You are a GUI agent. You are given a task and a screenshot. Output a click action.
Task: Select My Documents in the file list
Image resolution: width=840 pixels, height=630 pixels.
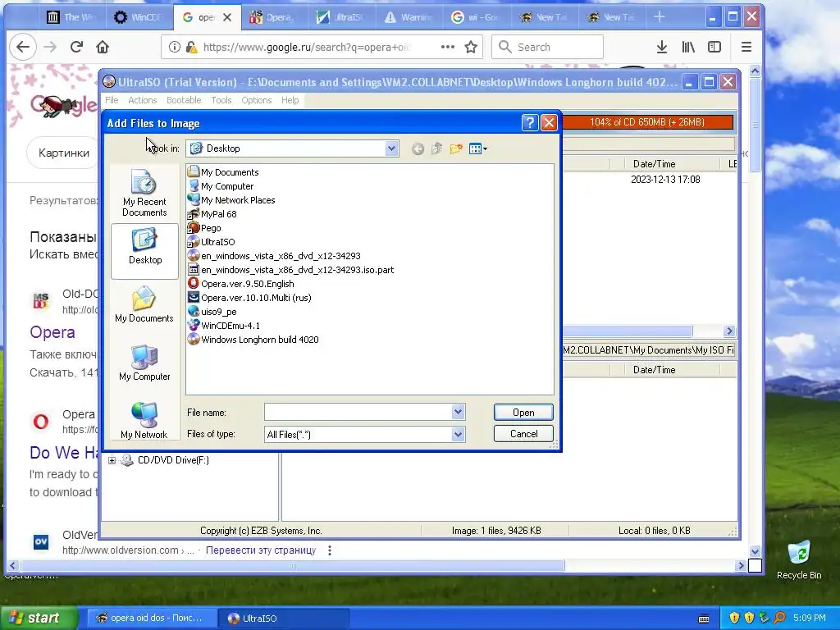223,172
